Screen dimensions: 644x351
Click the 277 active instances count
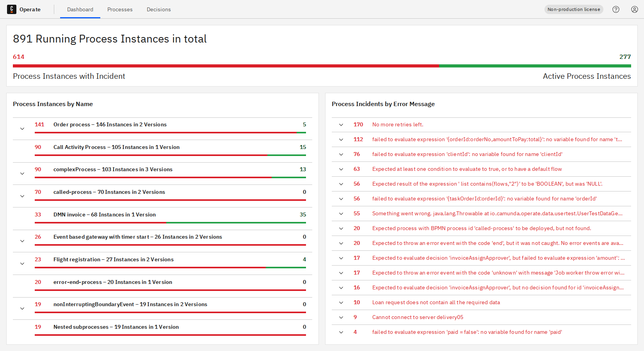click(x=625, y=57)
